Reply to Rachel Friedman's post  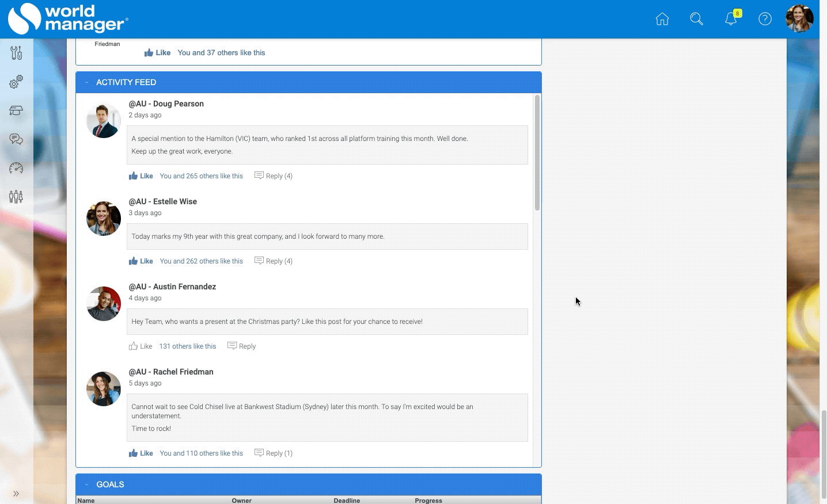coord(274,453)
